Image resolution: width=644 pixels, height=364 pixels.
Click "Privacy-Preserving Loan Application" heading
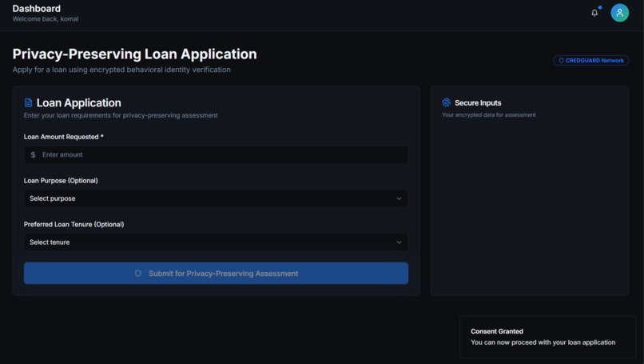[135, 54]
